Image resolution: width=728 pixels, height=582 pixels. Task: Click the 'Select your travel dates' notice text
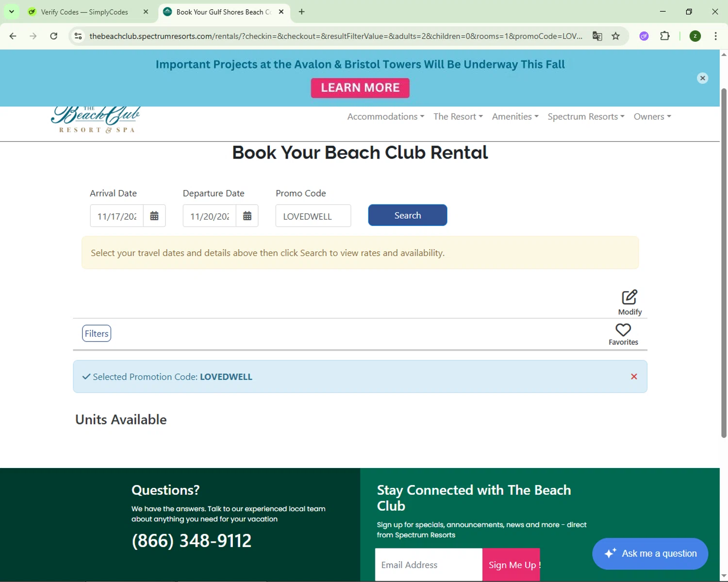pyautogui.click(x=267, y=253)
